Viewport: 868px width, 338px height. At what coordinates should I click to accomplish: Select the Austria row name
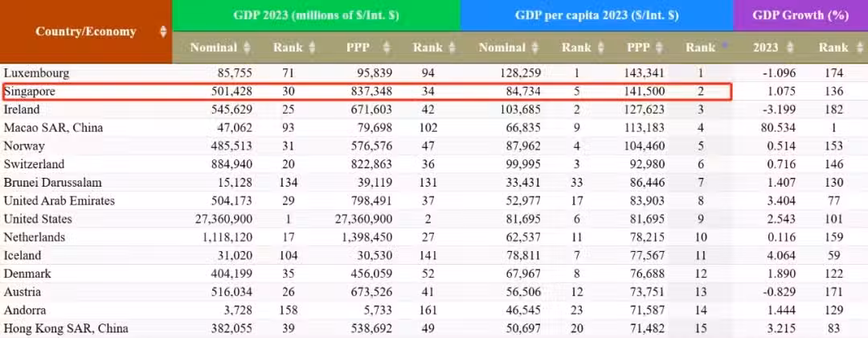(23, 292)
